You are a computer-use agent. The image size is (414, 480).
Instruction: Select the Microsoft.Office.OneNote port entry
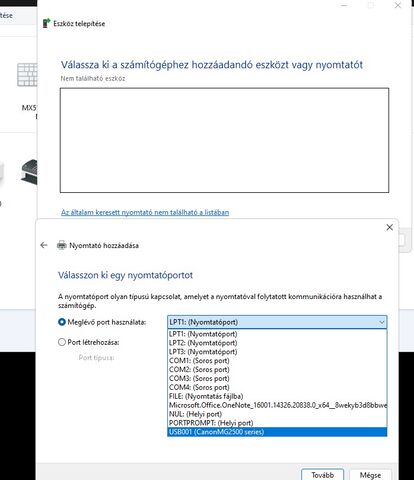[277, 405]
